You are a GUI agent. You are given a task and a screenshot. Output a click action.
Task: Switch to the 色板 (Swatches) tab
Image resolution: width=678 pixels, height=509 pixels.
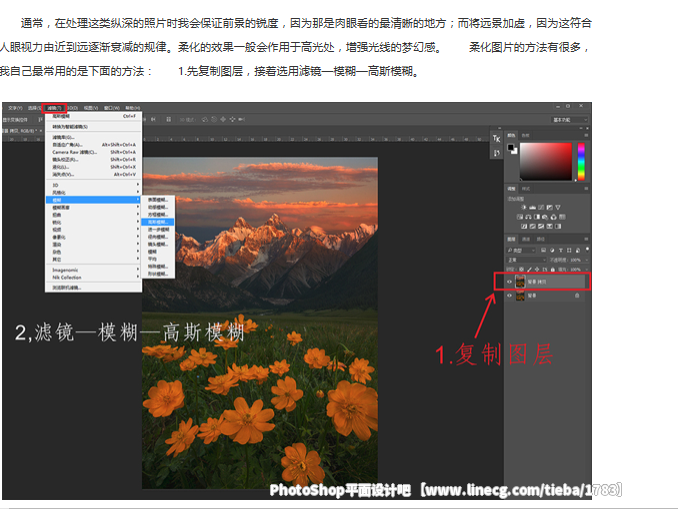525,135
